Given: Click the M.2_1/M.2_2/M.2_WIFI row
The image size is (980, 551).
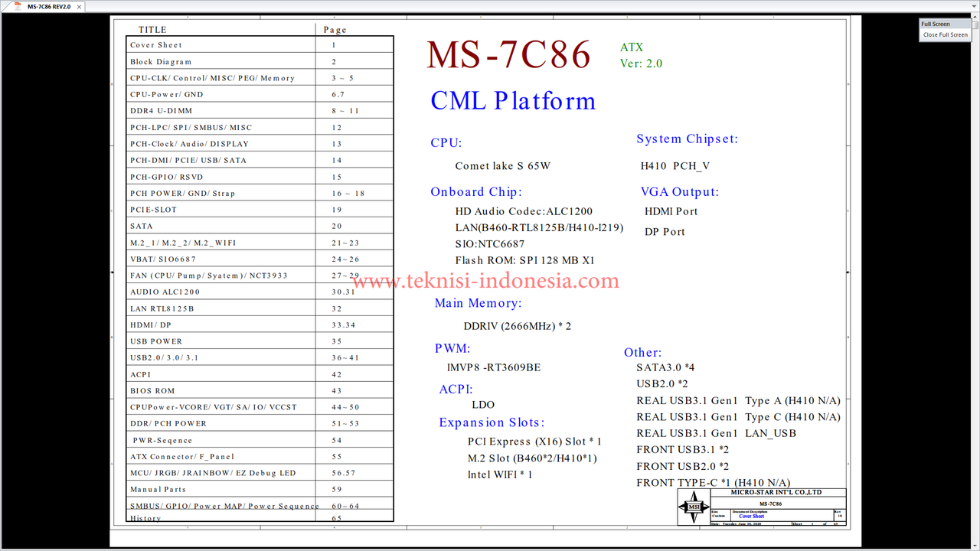Looking at the screenshot, I should (260, 243).
